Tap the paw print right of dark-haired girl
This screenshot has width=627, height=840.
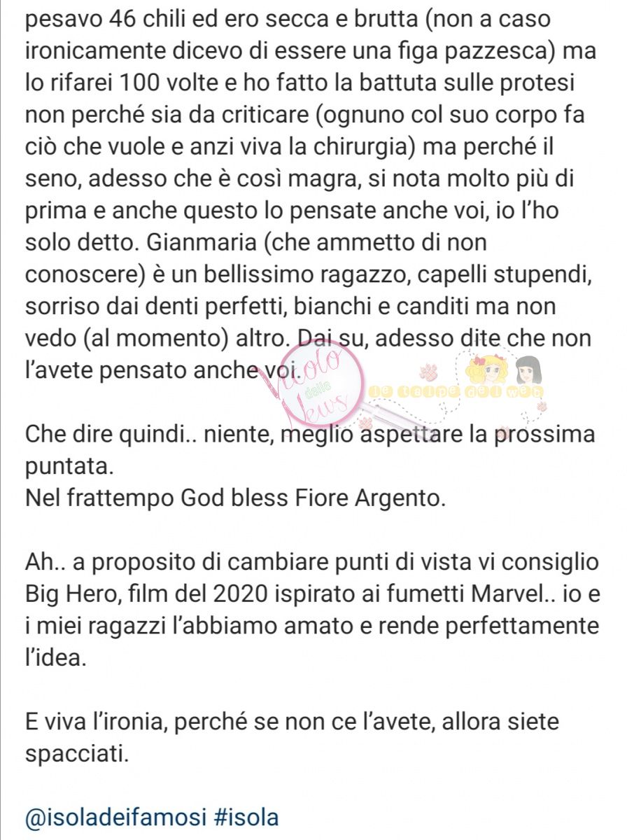542,407
